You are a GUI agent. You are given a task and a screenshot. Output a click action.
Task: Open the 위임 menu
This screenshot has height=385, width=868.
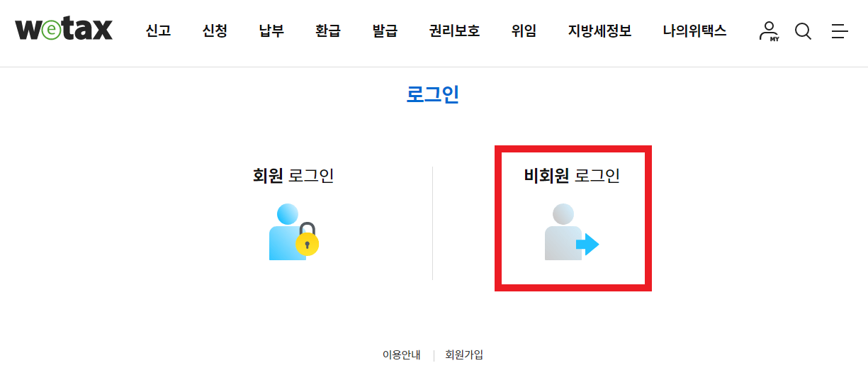click(524, 31)
